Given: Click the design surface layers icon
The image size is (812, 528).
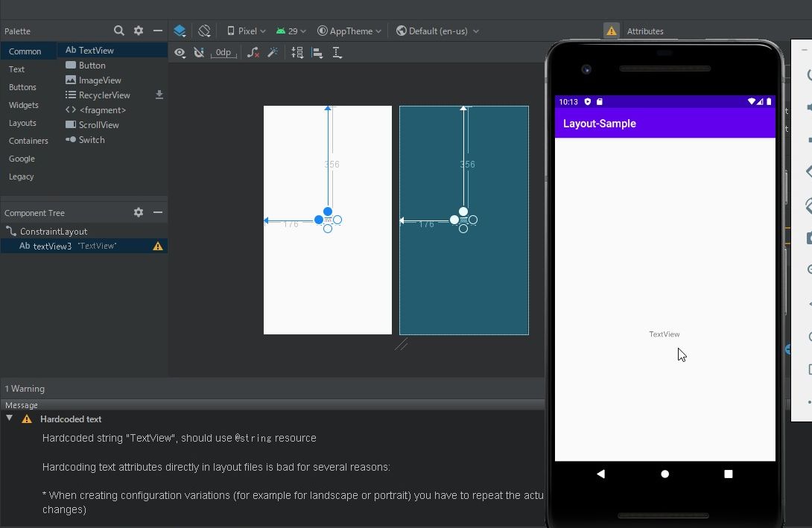Looking at the screenshot, I should pyautogui.click(x=180, y=31).
